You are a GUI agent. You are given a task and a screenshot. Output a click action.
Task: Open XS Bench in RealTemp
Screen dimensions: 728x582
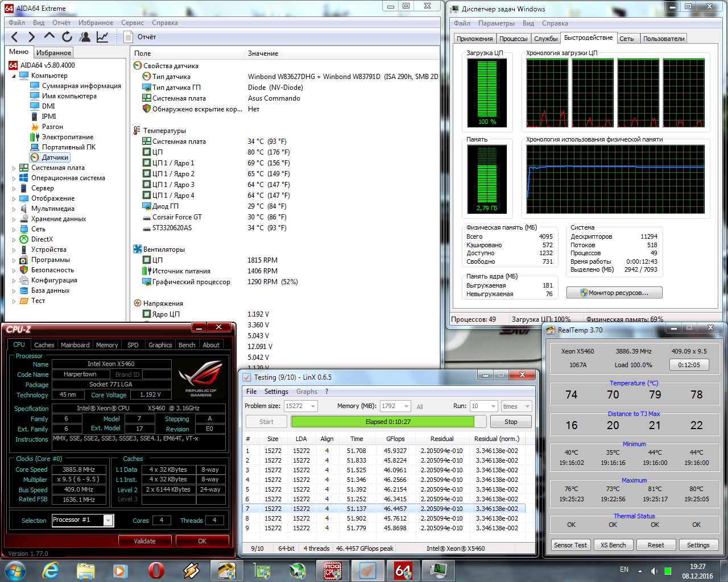613,545
